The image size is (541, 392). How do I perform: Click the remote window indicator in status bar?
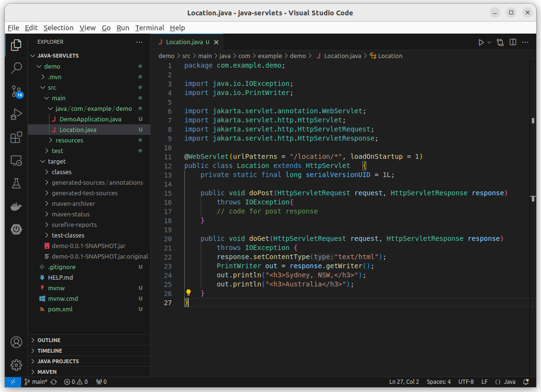[13, 381]
